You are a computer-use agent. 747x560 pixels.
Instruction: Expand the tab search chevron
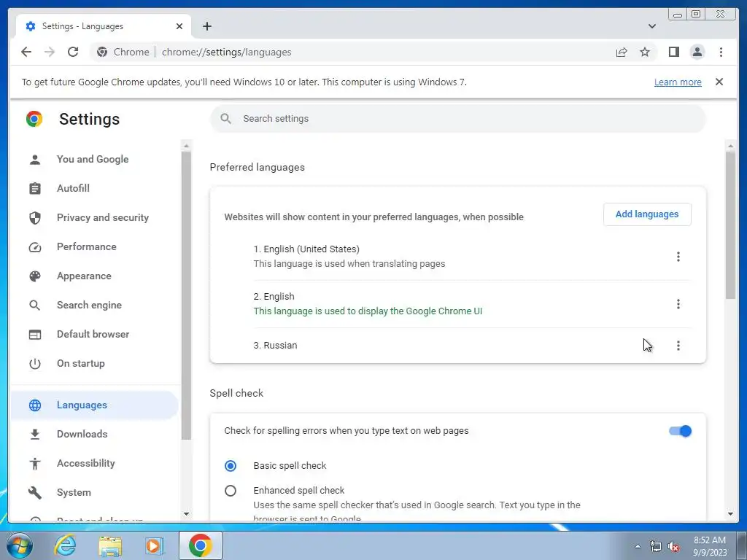tap(651, 26)
